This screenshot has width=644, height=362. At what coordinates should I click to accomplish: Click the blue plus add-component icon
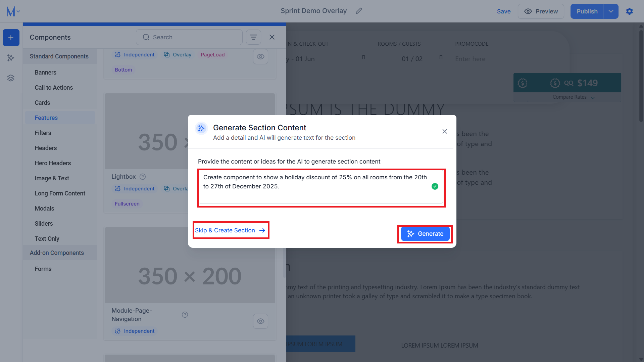pos(11,38)
